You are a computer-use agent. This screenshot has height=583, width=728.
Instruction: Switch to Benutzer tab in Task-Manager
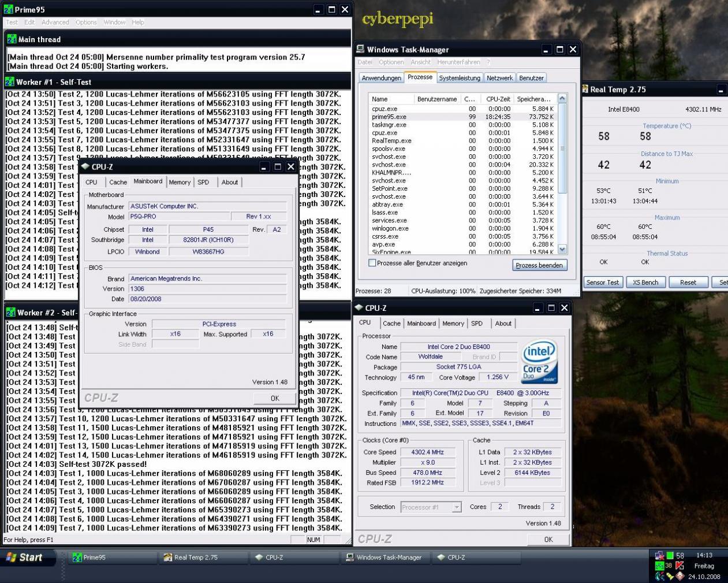[x=531, y=78]
